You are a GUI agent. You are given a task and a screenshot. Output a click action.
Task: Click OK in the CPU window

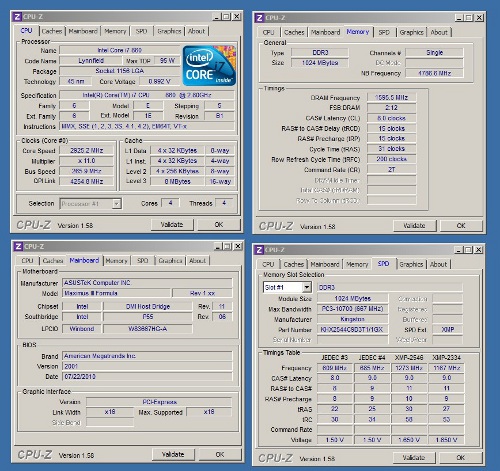[x=219, y=225]
